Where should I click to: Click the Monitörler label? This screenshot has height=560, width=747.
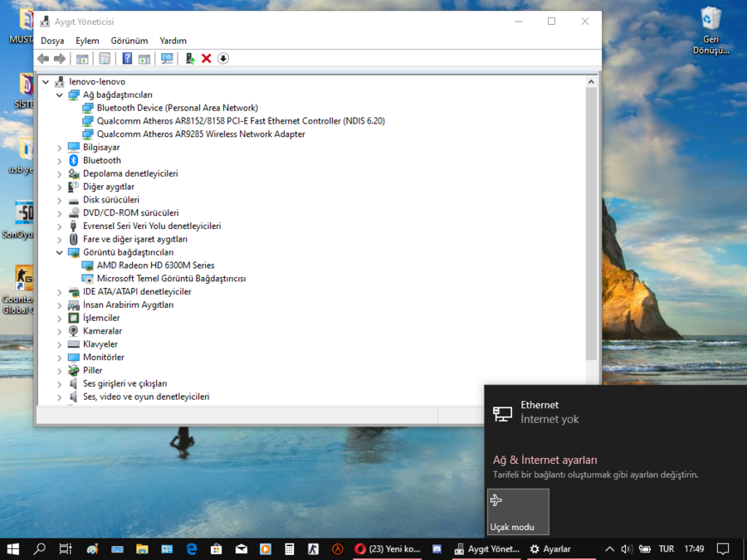click(104, 357)
